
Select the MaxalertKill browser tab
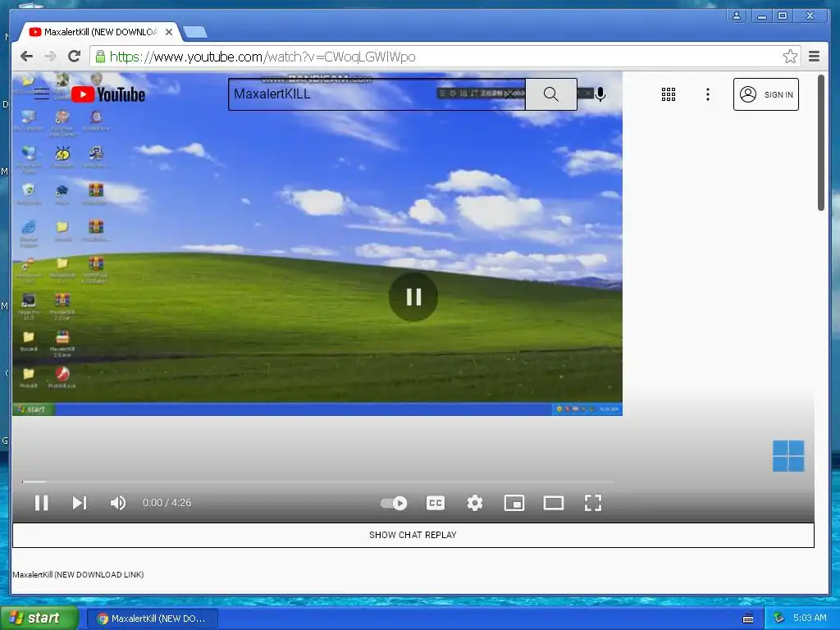coord(100,32)
